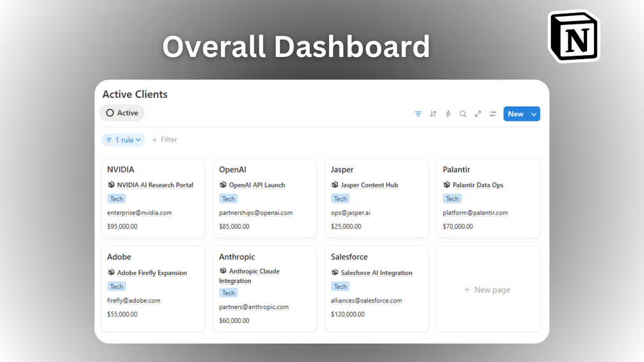The width and height of the screenshot is (644, 362).
Task: Click the Tech tag on Salesforce card
Action: point(340,286)
